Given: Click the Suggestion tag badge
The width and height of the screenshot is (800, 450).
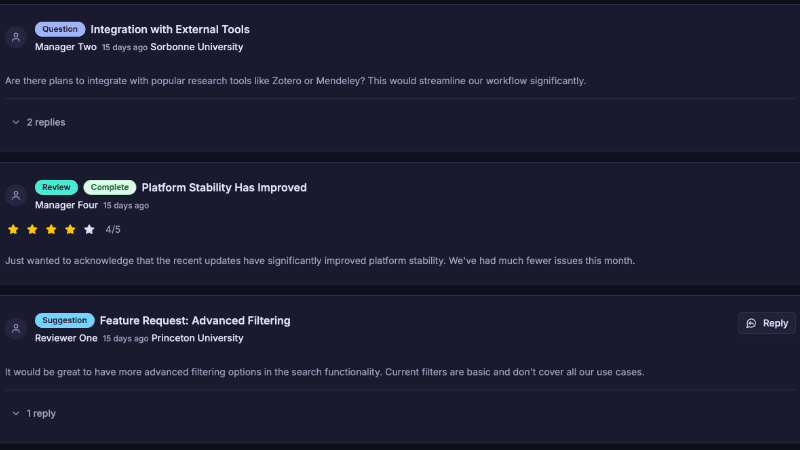Looking at the screenshot, I should pos(65,320).
